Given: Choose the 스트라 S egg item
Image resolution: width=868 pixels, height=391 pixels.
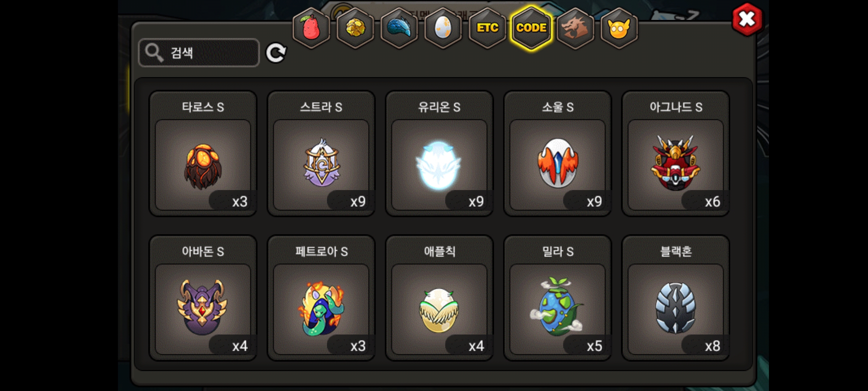Looking at the screenshot, I should click(x=321, y=154).
